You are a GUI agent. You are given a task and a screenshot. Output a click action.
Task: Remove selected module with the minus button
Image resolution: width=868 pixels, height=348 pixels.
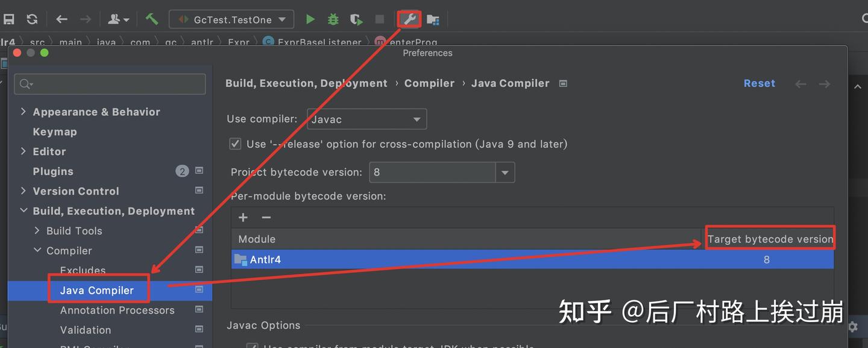265,217
